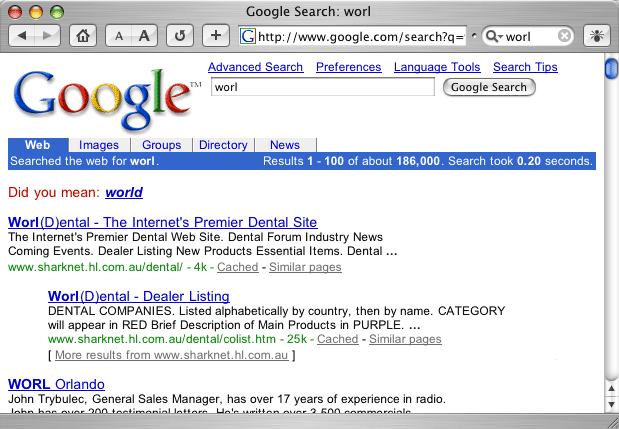The image size is (619, 429).
Task: Select the Web tab
Action: click(x=38, y=145)
